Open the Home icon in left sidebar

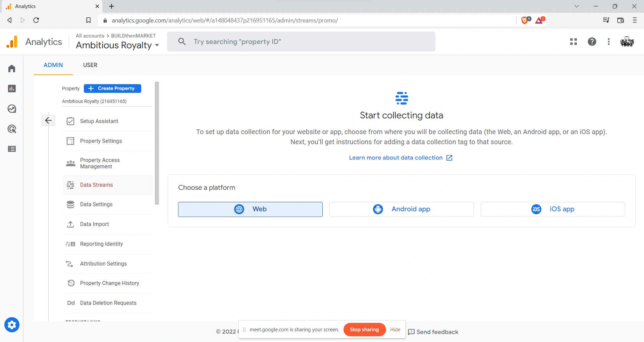pos(12,69)
